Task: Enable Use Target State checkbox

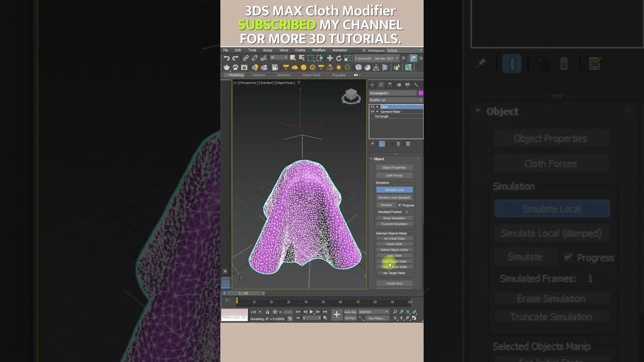Action: tap(379, 273)
